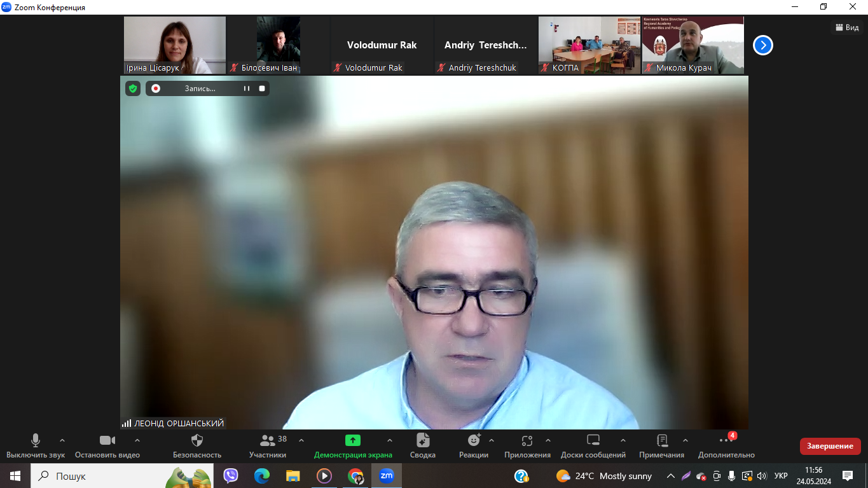Expand the arrow beside Участники
The image size is (868, 488).
point(301,440)
